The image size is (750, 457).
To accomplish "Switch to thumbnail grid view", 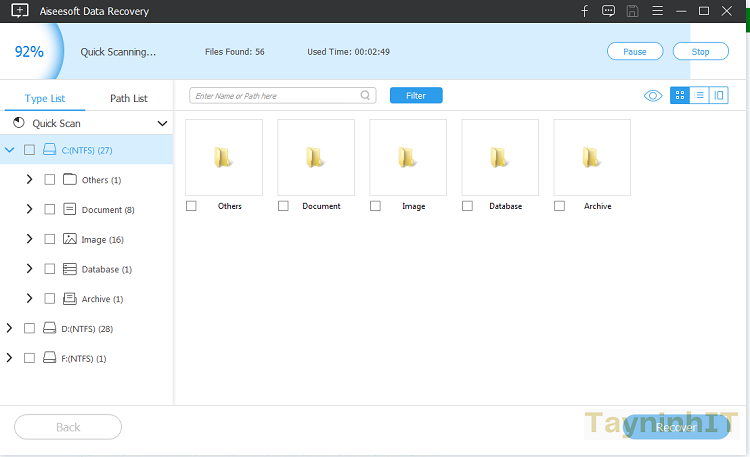I will (680, 95).
